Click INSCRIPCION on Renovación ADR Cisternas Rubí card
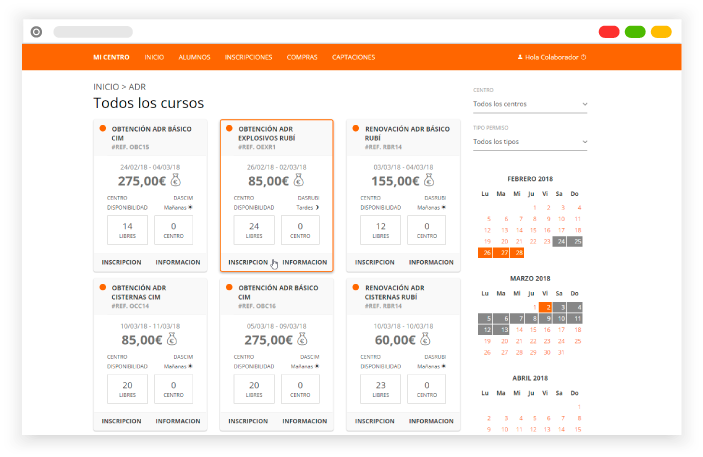 coord(375,421)
